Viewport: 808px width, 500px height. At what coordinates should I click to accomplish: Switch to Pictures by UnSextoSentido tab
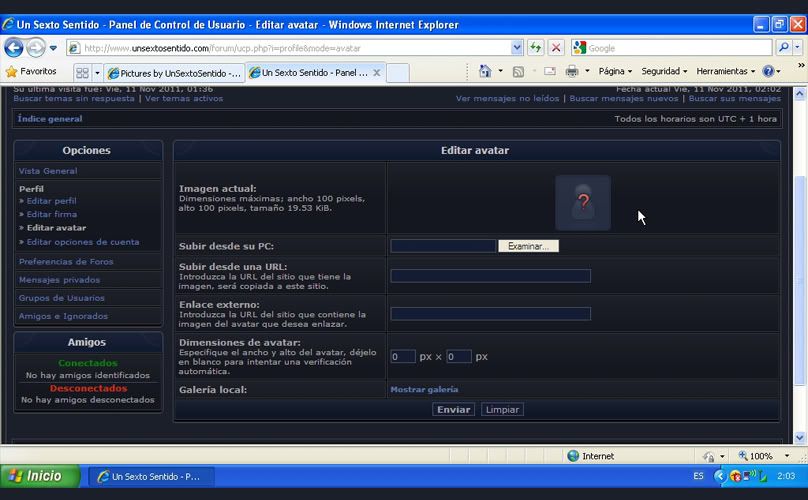point(174,73)
